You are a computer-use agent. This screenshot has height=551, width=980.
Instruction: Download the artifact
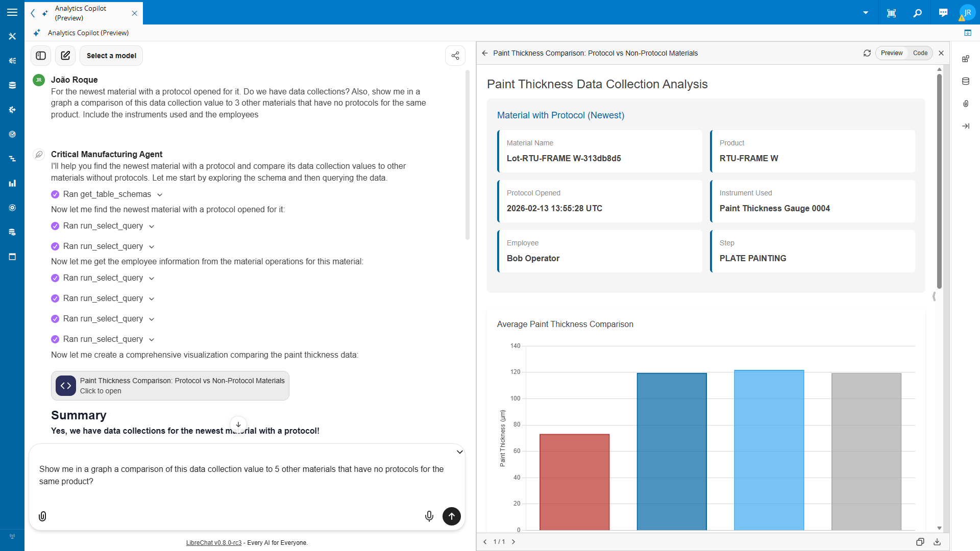pyautogui.click(x=937, y=542)
